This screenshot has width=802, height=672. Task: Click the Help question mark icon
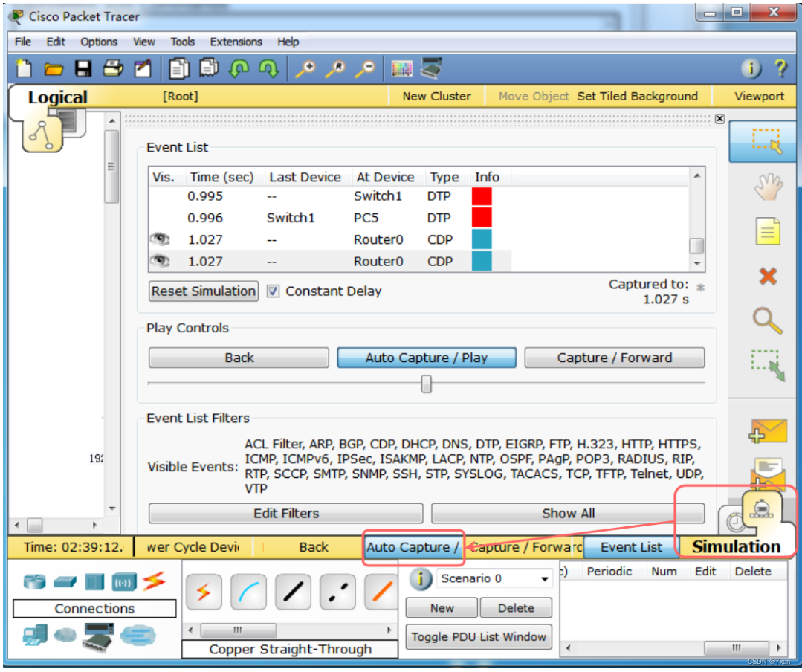coord(780,68)
